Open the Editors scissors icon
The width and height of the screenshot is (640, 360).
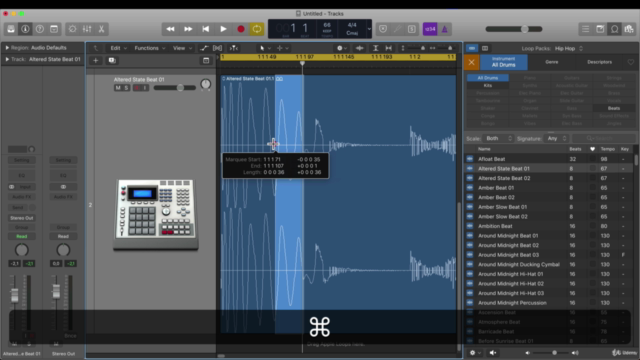(x=101, y=29)
